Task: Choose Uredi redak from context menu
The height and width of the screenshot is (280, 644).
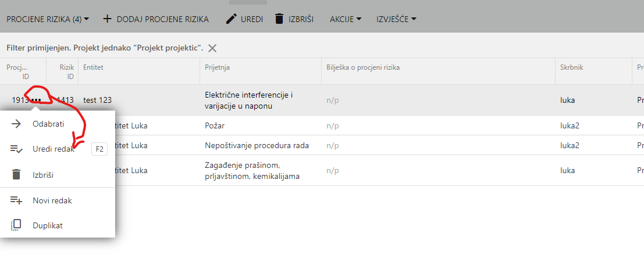Action: point(54,149)
